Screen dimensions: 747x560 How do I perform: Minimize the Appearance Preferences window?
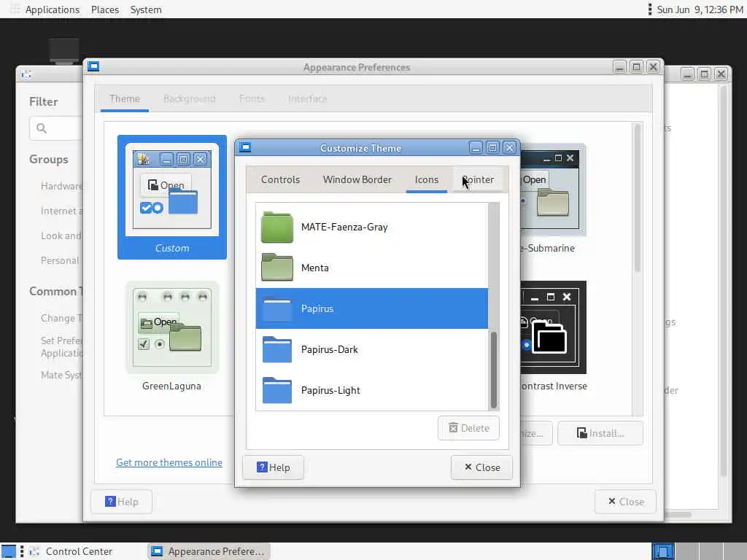click(619, 66)
